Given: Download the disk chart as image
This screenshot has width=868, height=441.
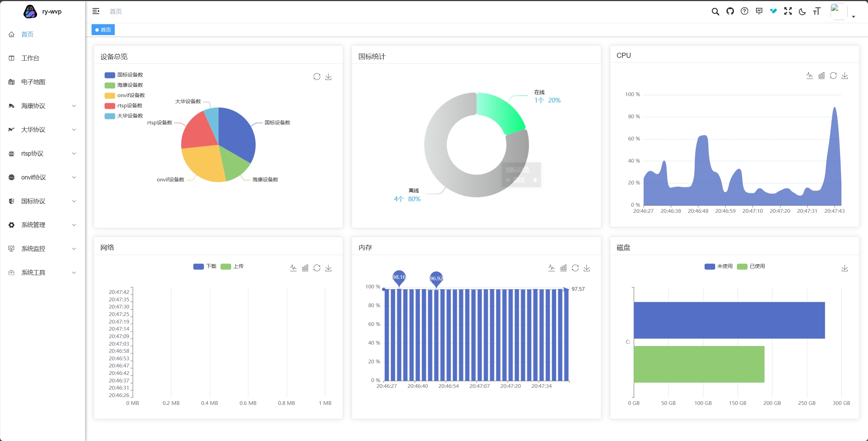Looking at the screenshot, I should [845, 268].
